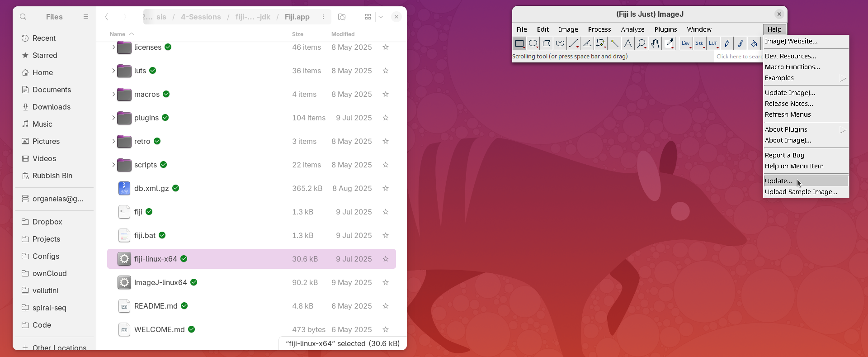The width and height of the screenshot is (868, 357).
Task: Pick the Color picker eyedropper tool
Action: pos(669,43)
